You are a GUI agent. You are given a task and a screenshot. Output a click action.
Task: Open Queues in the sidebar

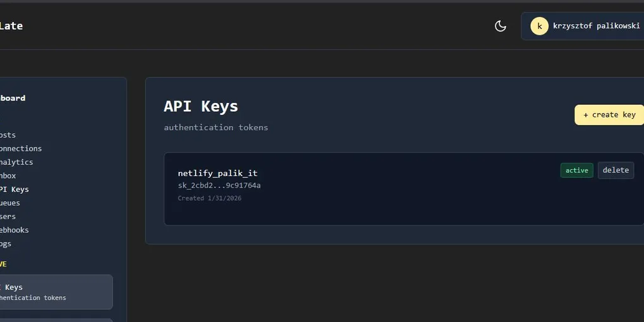click(x=10, y=203)
